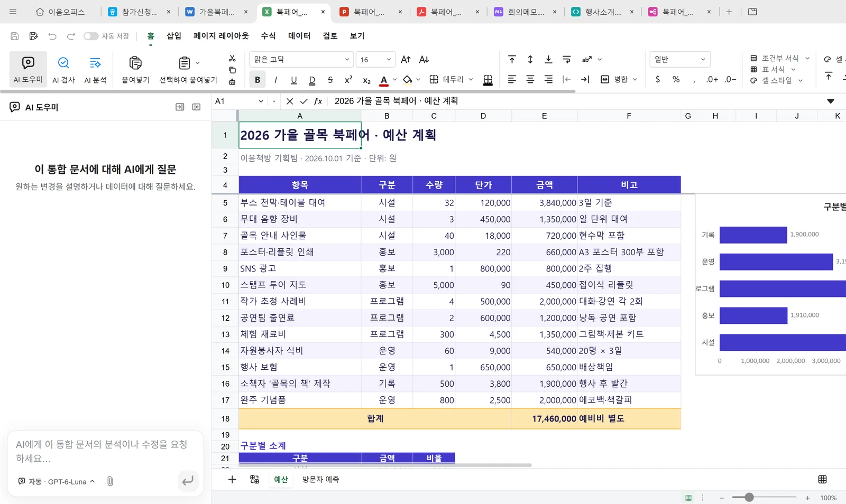Apply underline formatting
Image resolution: width=846 pixels, height=504 pixels.
294,80
